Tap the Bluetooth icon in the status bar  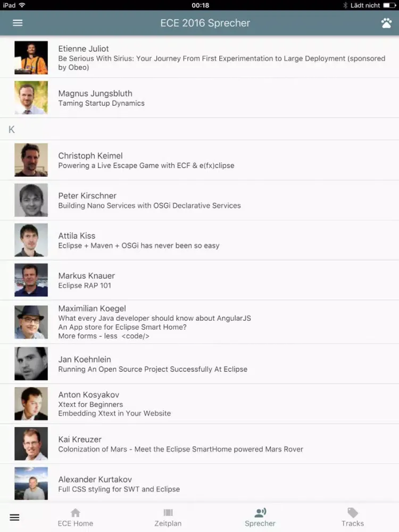tap(345, 5)
